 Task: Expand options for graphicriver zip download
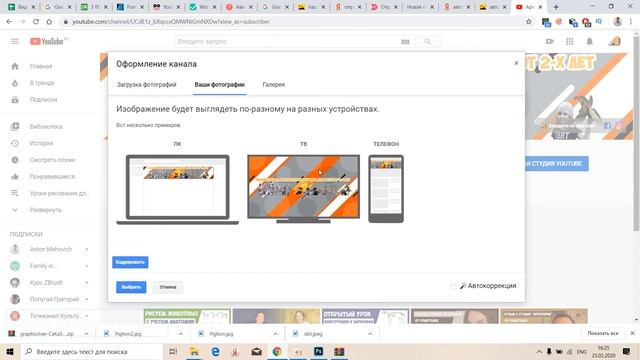coord(86,333)
